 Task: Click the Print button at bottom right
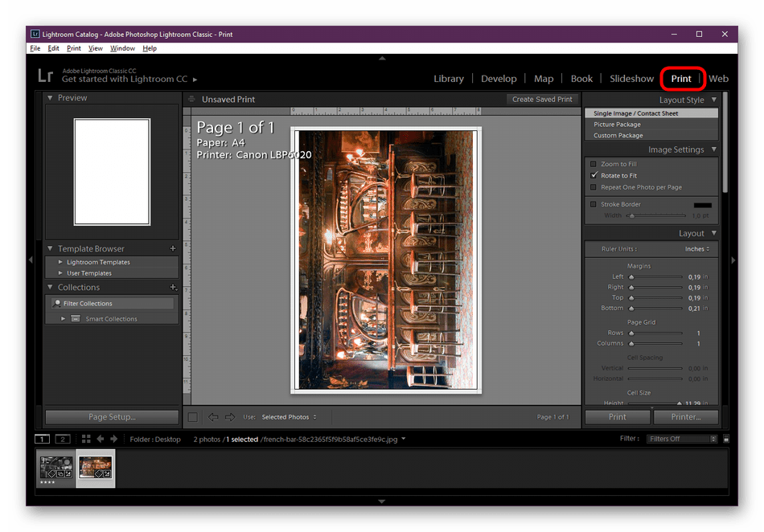click(x=618, y=417)
